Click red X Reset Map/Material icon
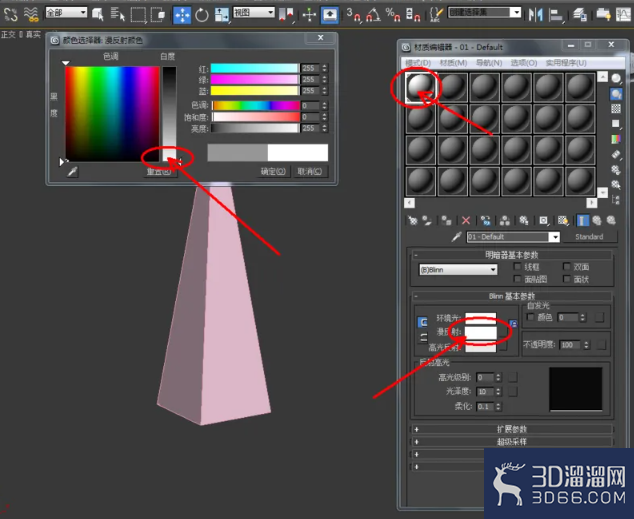Image resolution: width=634 pixels, height=519 pixels. (x=466, y=220)
